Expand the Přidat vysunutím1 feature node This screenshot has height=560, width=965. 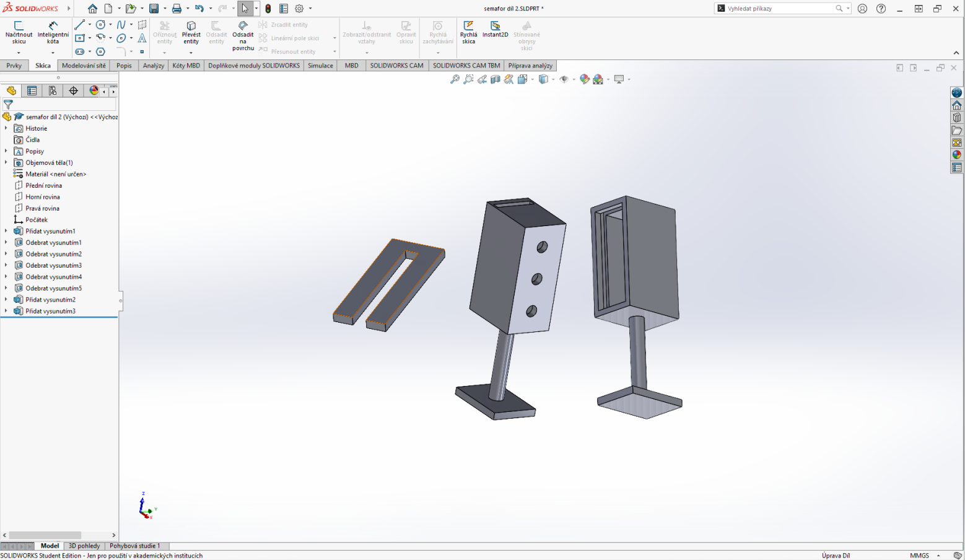pyautogui.click(x=7, y=230)
